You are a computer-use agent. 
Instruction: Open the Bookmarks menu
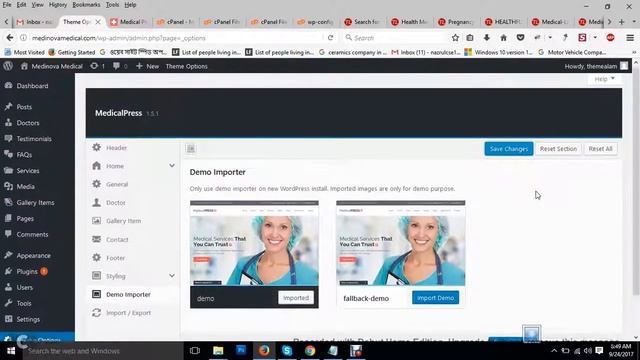coord(86,5)
